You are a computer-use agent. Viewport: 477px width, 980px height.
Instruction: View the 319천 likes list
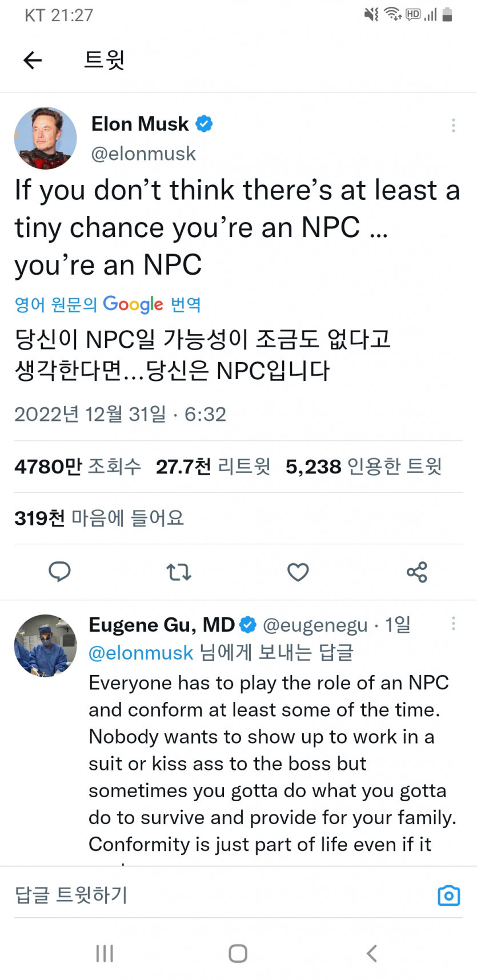coord(99,518)
